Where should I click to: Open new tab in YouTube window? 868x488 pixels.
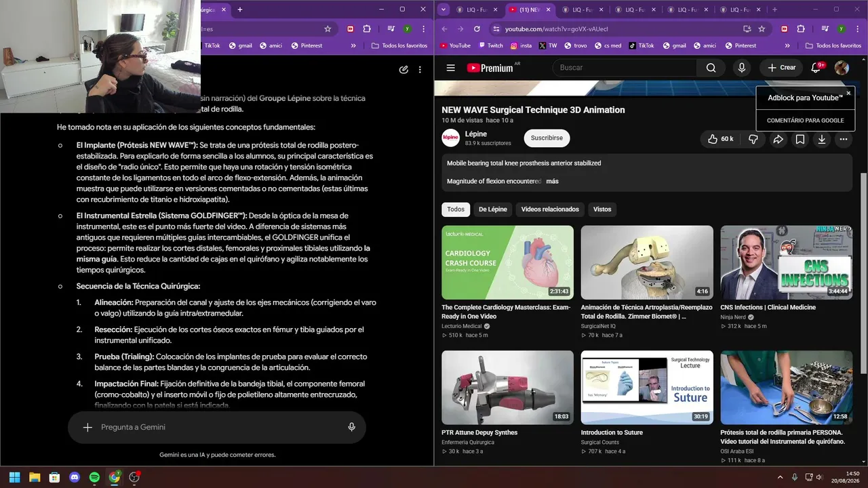(x=774, y=9)
